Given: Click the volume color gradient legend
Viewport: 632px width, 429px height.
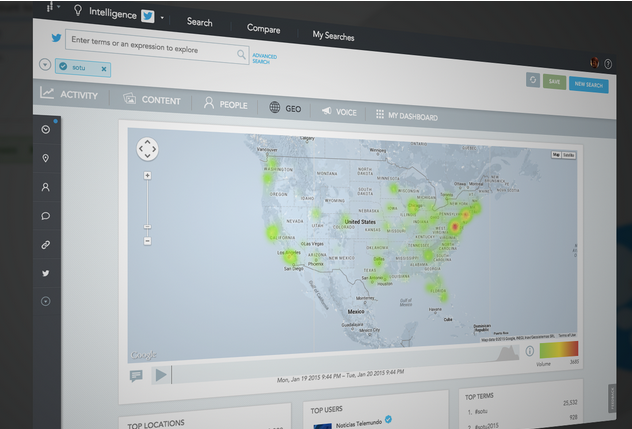Looking at the screenshot, I should [x=559, y=349].
